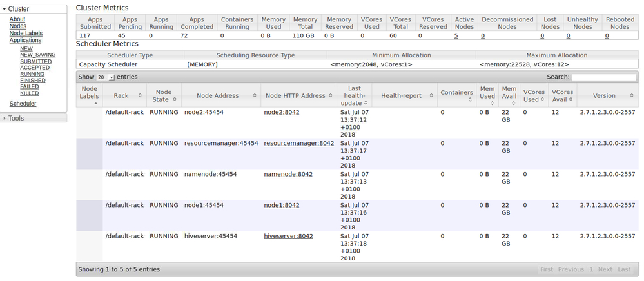The width and height of the screenshot is (644, 281).
Task: Sort by Health-report column
Action: click(x=405, y=95)
